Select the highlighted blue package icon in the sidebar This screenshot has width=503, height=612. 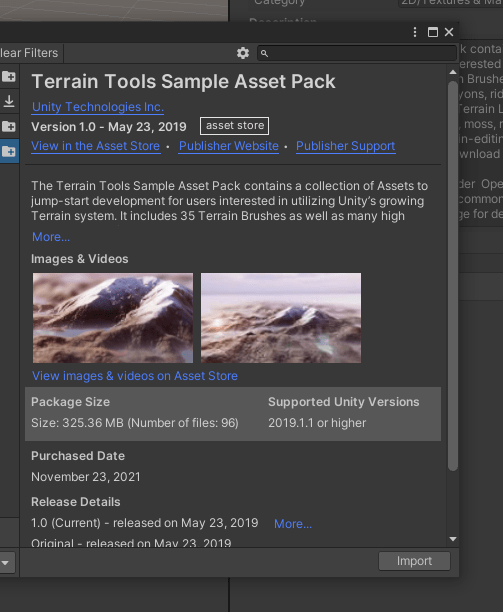9,151
